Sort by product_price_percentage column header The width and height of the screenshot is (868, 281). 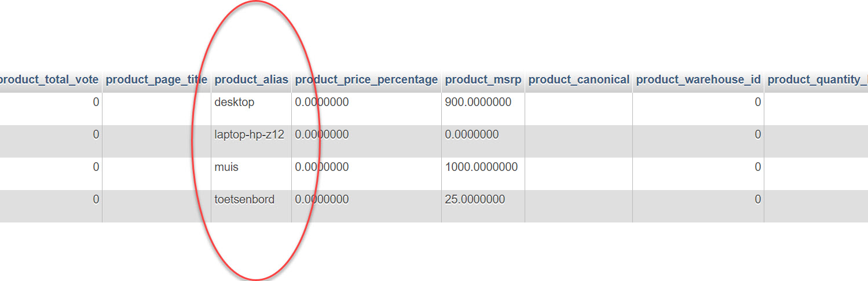click(x=366, y=80)
